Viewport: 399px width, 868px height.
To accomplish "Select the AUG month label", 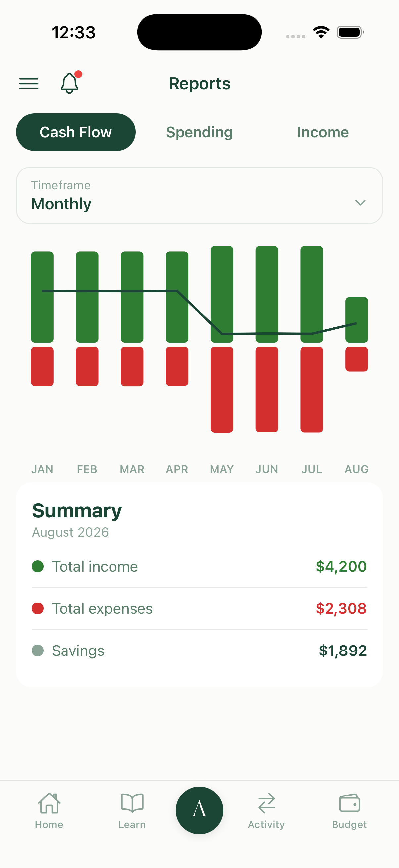I will pos(357,469).
